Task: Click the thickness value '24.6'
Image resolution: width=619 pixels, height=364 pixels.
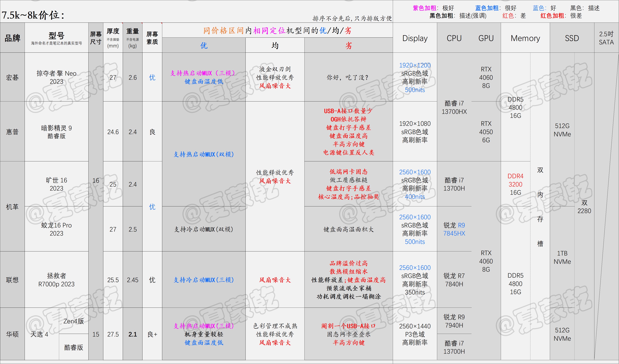Action: pyautogui.click(x=113, y=132)
